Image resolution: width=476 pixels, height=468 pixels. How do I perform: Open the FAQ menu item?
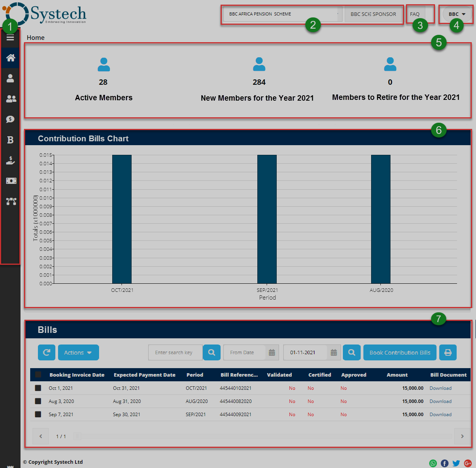pyautogui.click(x=415, y=14)
